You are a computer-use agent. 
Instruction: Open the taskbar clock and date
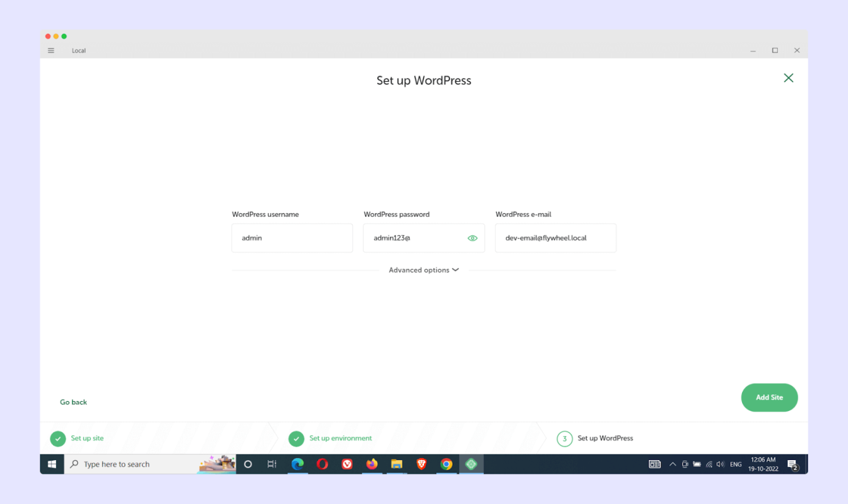[763, 464]
